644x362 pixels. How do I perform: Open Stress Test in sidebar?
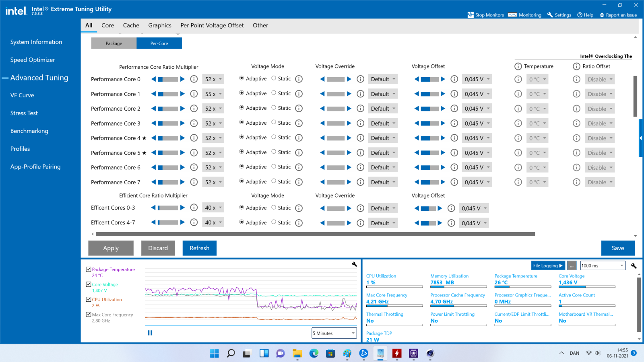(24, 113)
